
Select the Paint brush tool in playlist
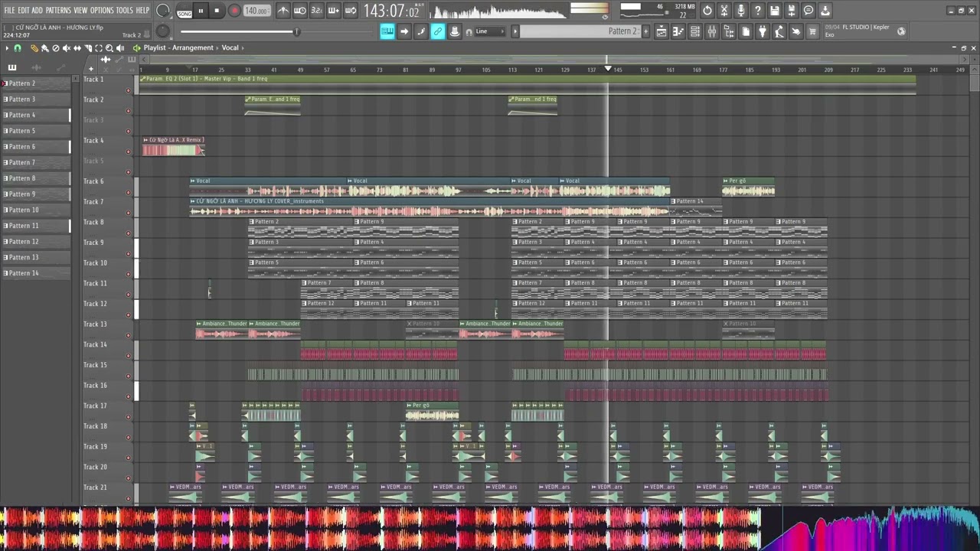point(44,48)
